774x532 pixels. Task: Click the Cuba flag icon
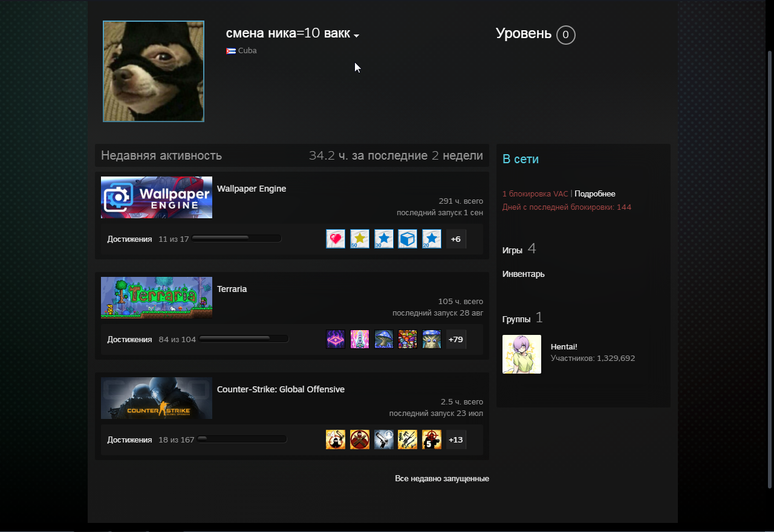pyautogui.click(x=231, y=51)
